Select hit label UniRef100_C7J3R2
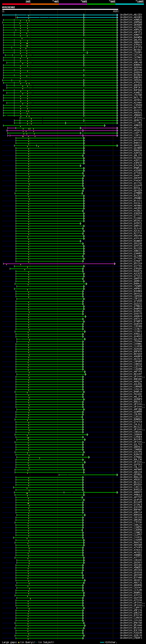The height and width of the screenshot is (644, 146). click(x=131, y=123)
